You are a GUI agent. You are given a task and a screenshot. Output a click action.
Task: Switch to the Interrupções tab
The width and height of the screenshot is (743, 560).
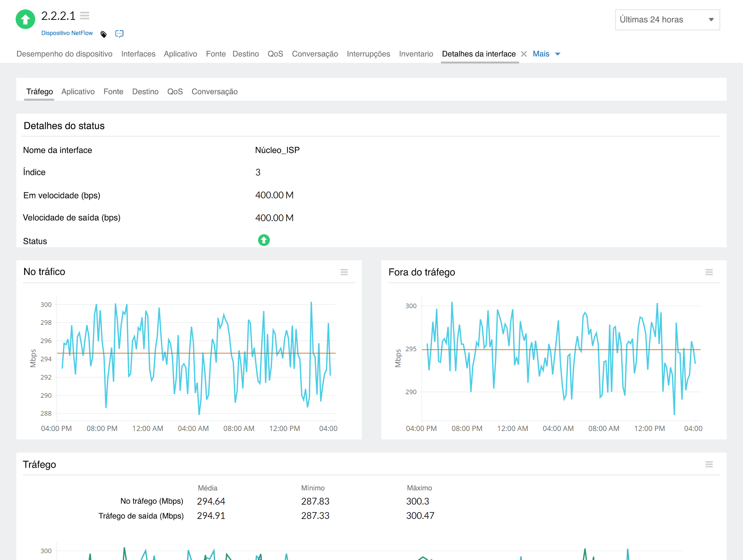[368, 54]
